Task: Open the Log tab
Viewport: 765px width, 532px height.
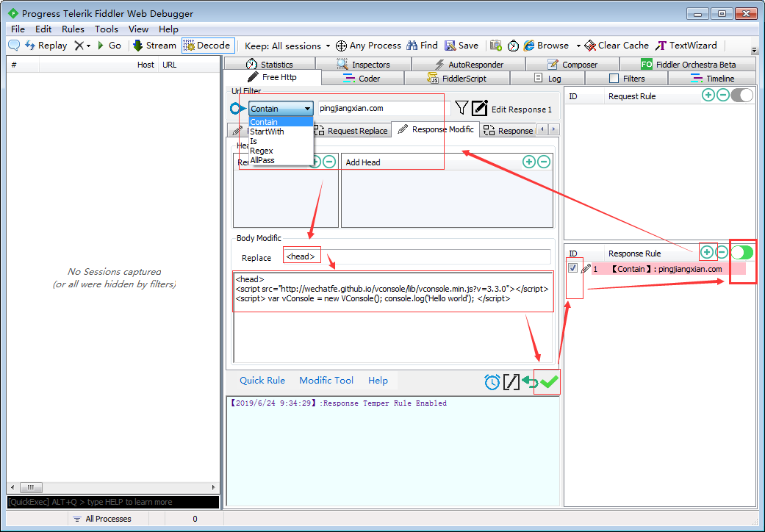Action: [x=547, y=79]
